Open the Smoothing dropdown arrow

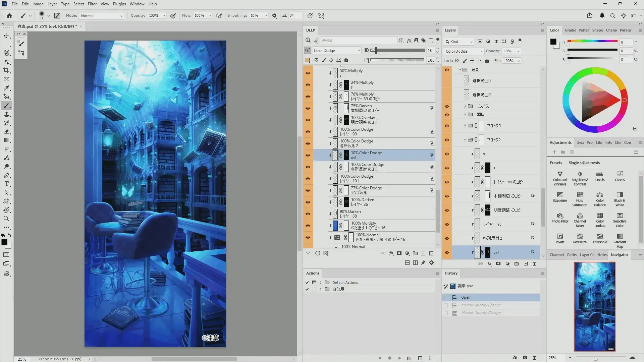click(266, 16)
